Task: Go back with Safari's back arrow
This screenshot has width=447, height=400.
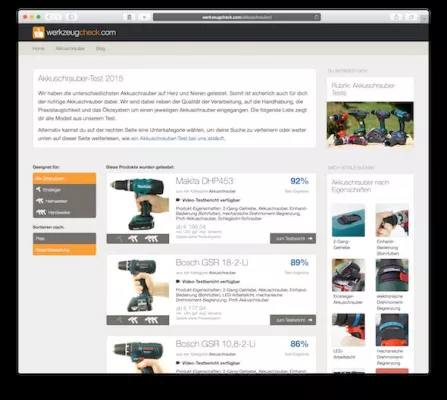Action: [49, 17]
